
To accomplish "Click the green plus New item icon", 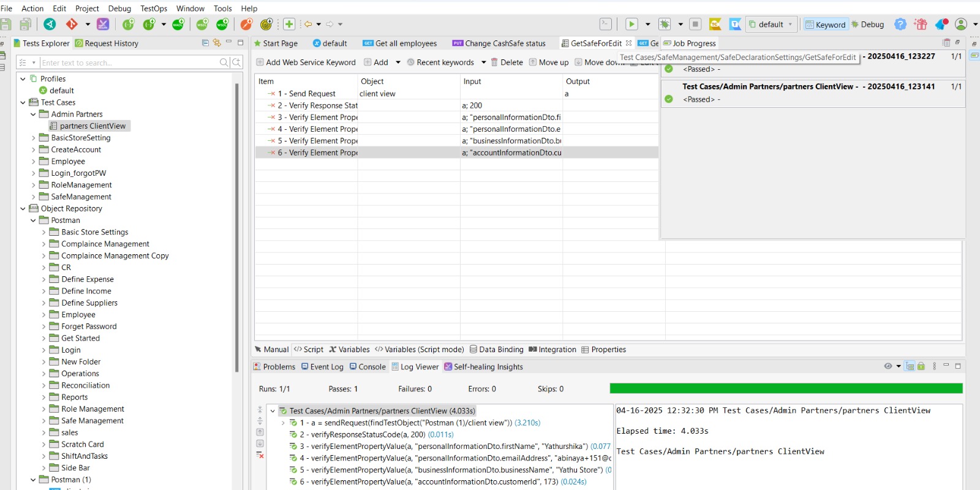I will 289,24.
